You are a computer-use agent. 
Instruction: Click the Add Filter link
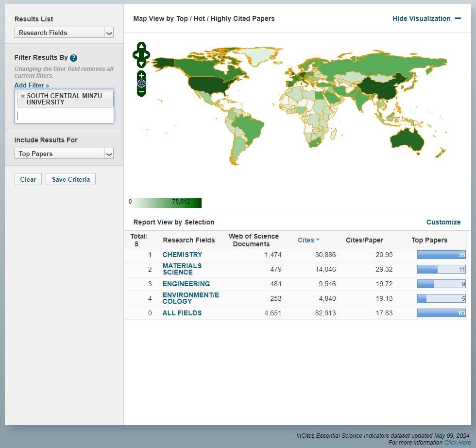(x=32, y=86)
